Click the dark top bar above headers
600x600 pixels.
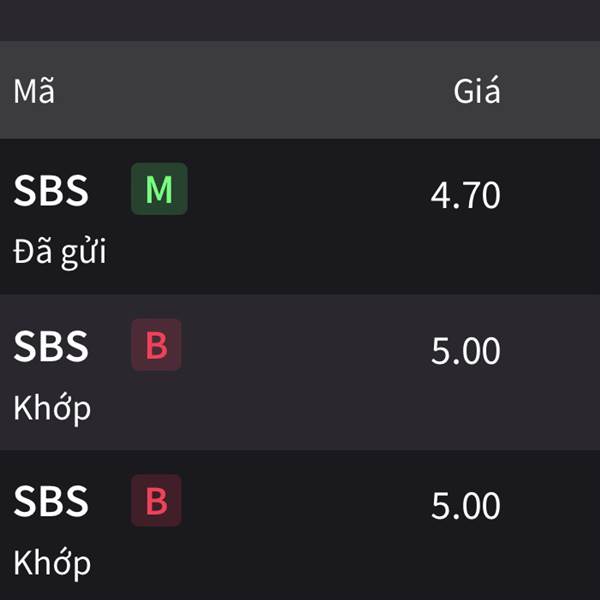point(300,20)
